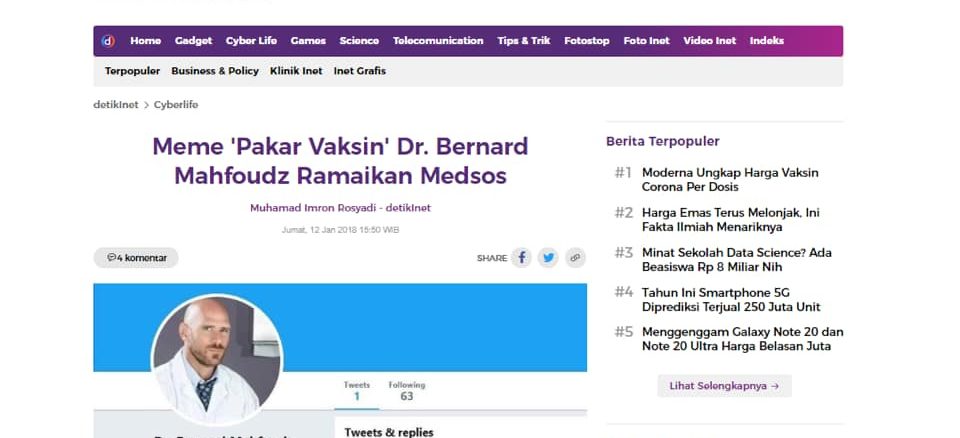Select Terpopuler in the submenu
960x438 pixels.
[132, 71]
